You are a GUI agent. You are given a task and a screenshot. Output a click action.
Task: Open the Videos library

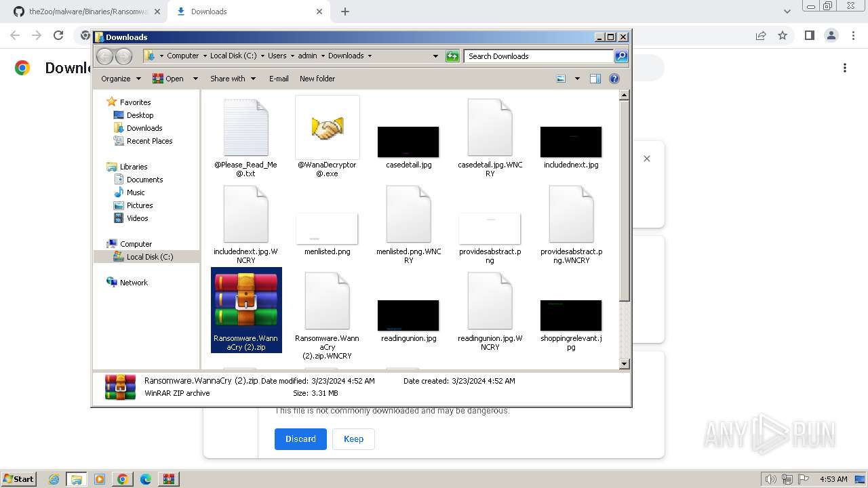pos(137,218)
